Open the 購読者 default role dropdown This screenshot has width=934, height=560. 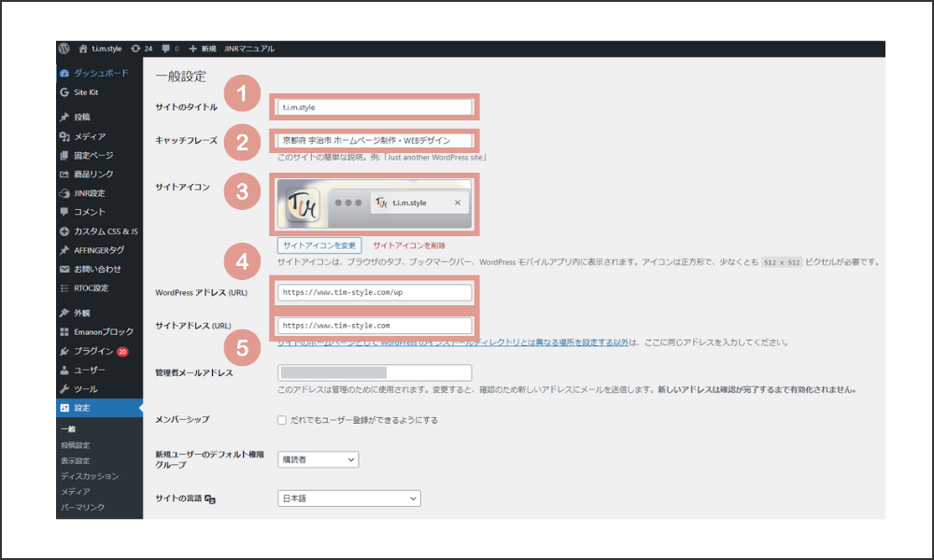(318, 459)
